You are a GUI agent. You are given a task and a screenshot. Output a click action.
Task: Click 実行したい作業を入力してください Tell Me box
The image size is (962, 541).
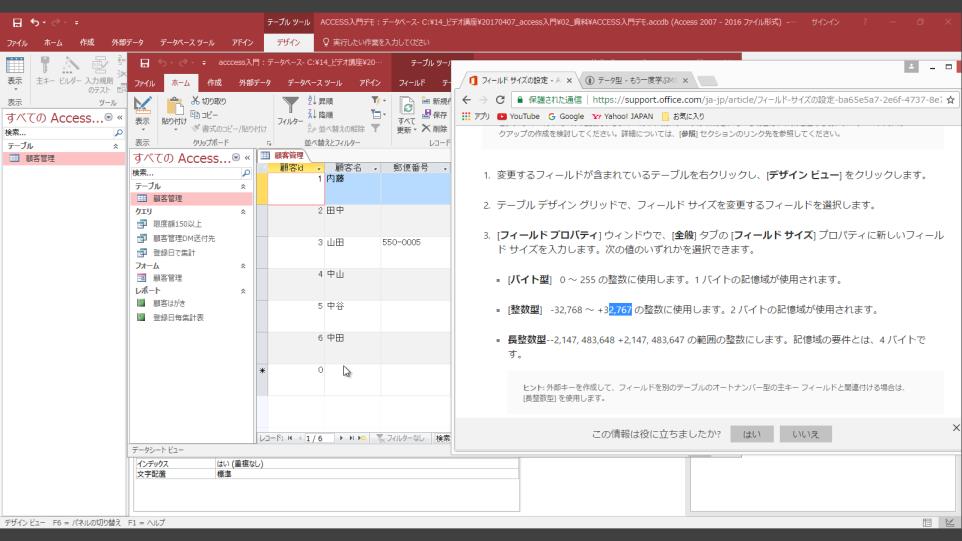click(x=376, y=42)
